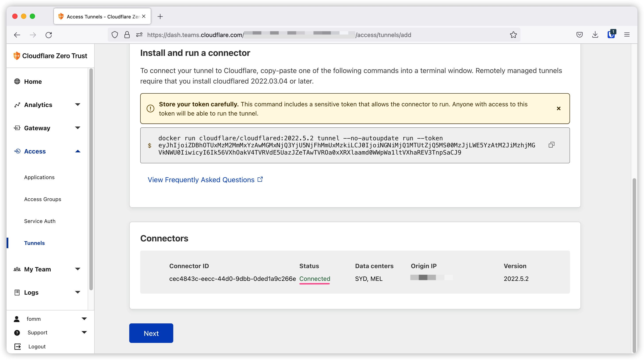Bookmark this page with the star icon
Screen dimensions: 644x360
(513, 35)
